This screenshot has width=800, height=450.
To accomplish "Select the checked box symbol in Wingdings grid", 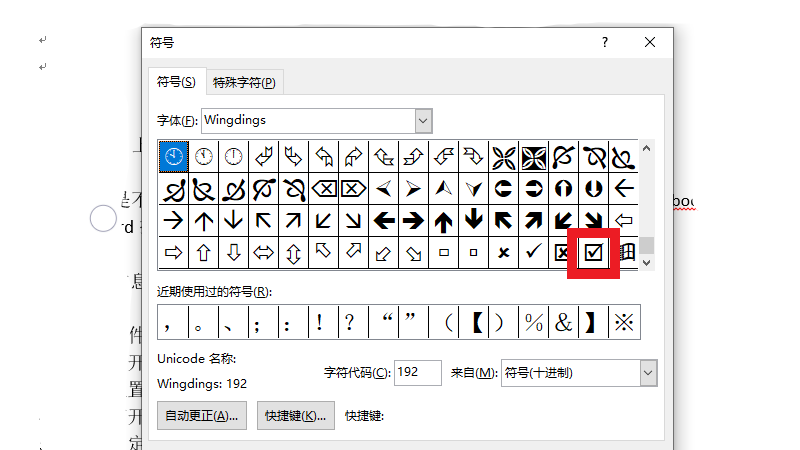I will (x=594, y=252).
